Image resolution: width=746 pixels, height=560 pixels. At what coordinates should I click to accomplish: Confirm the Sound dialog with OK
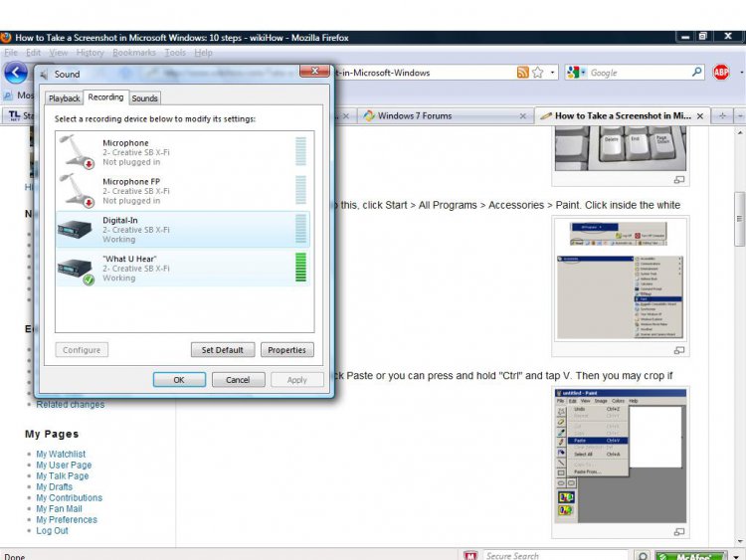tap(179, 380)
